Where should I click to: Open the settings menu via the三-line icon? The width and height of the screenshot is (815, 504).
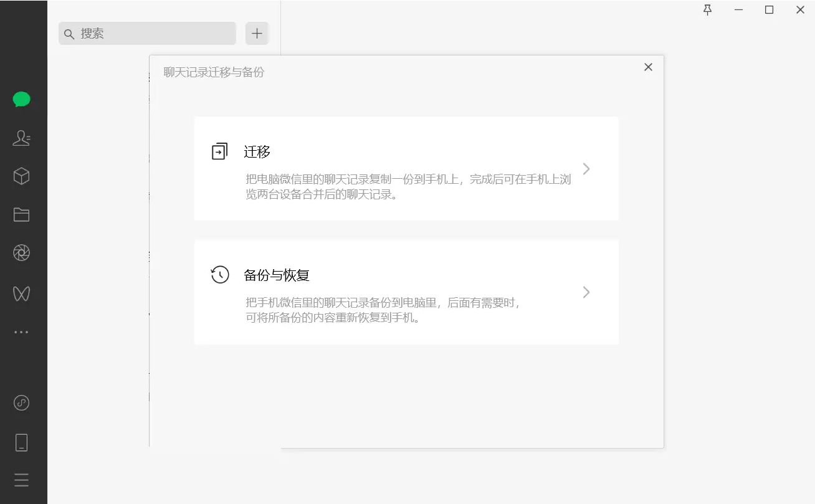(x=21, y=480)
